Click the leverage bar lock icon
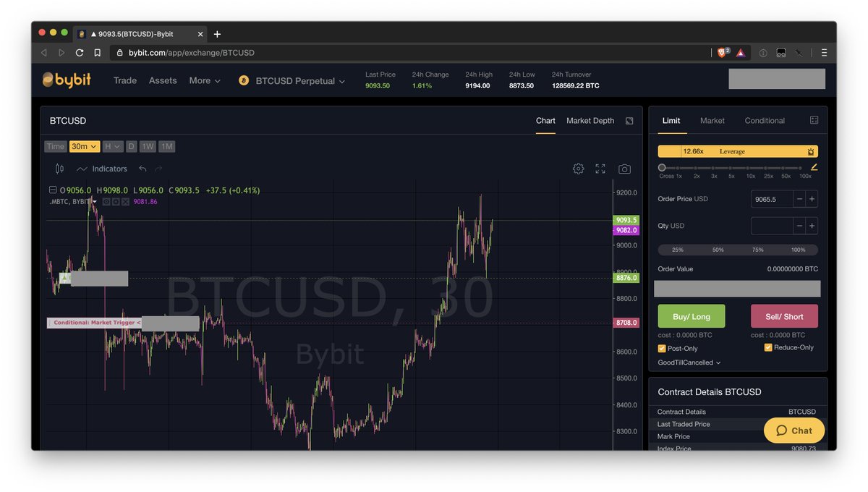The height and width of the screenshot is (492, 868). [x=811, y=151]
